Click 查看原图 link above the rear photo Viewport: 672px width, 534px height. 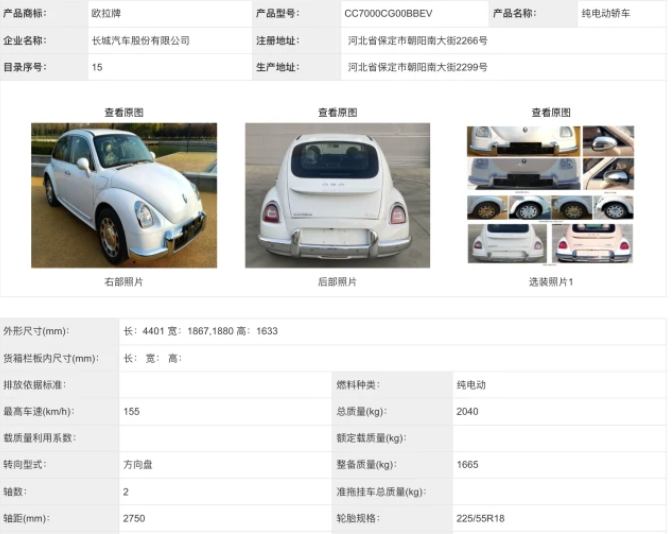pos(337,113)
